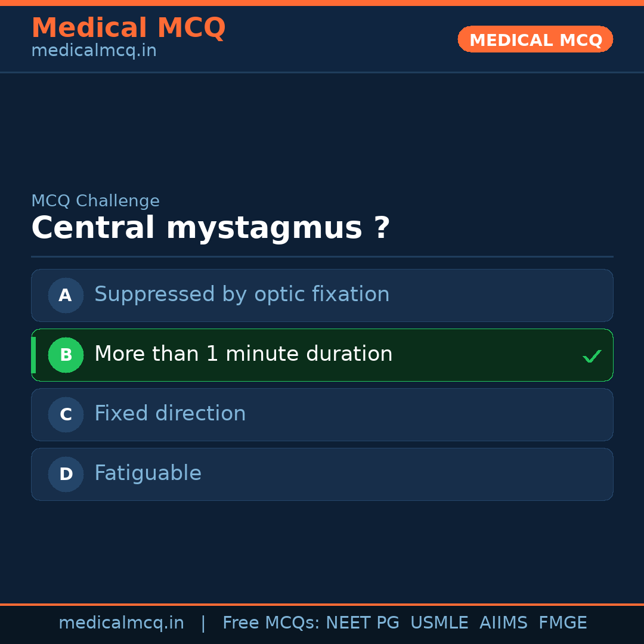Select the circular A badge icon

pyautogui.click(x=66, y=295)
